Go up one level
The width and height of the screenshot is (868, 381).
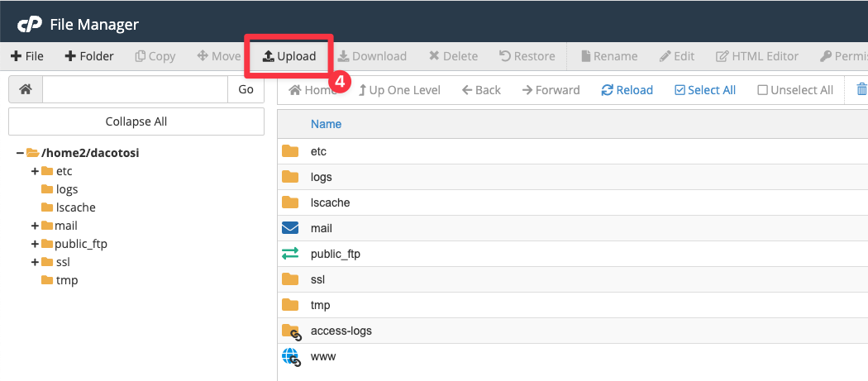pyautogui.click(x=399, y=90)
